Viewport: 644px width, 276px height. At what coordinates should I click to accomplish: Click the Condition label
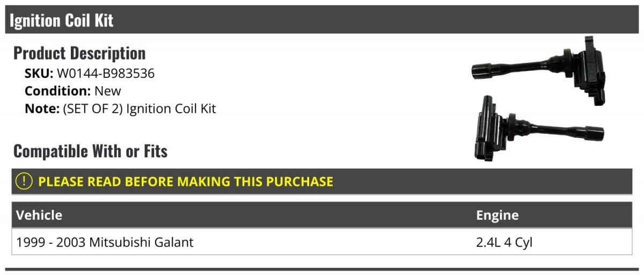pyautogui.click(x=58, y=91)
